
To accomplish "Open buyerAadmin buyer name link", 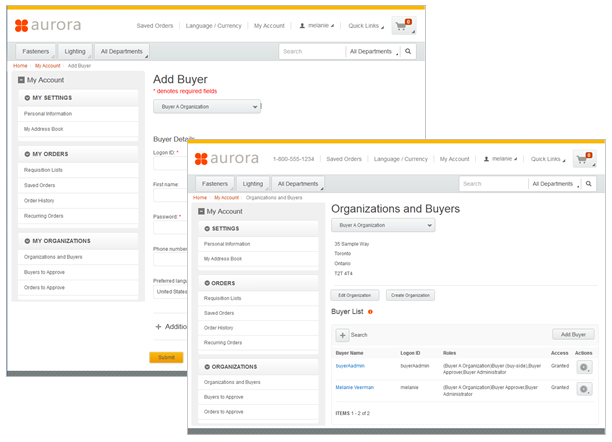I will [350, 366].
